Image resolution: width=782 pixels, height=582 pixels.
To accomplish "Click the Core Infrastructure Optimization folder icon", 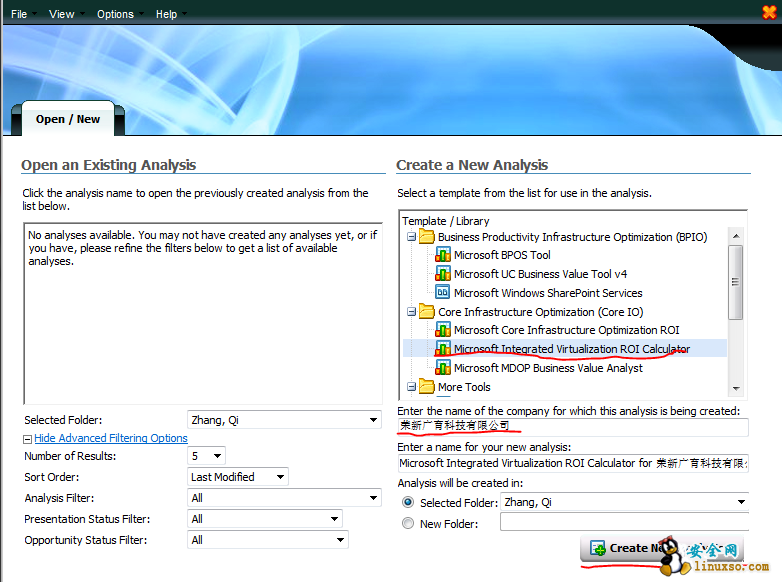I will click(x=427, y=312).
